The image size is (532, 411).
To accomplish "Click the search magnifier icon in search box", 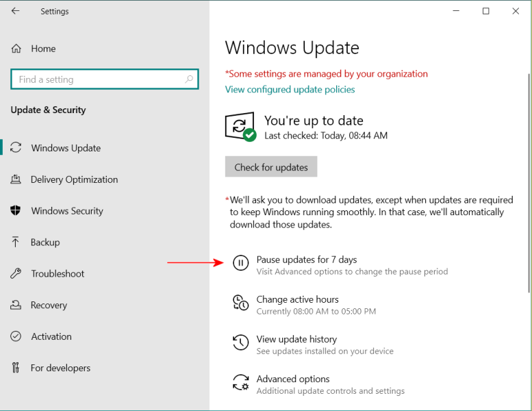I will point(190,79).
